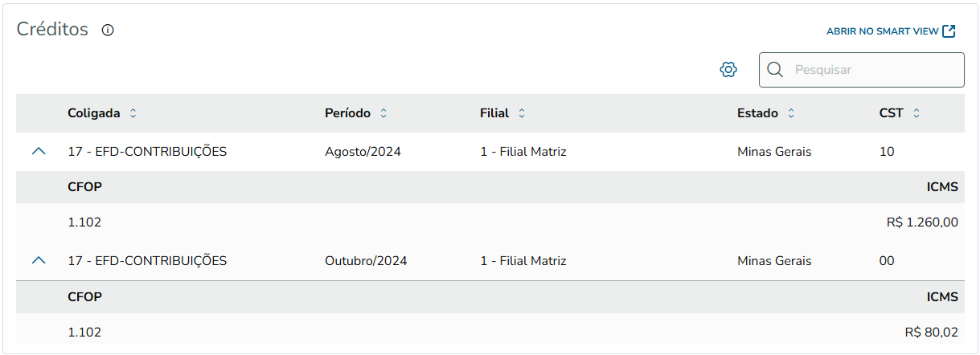The image size is (980, 355).
Task: Click the R$ 80,02 ICMS value
Action: (931, 332)
